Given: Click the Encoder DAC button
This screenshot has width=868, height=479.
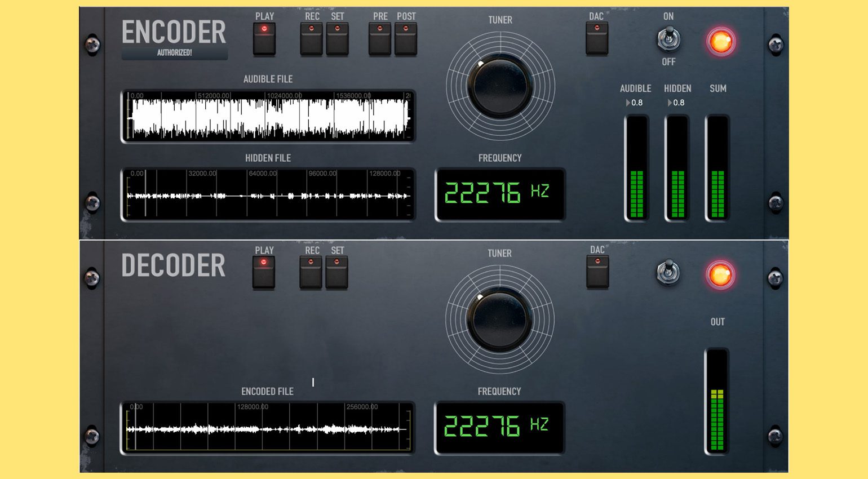Looking at the screenshot, I should (597, 39).
